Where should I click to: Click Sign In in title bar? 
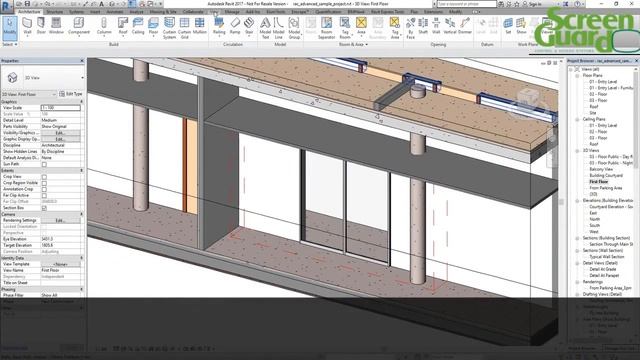coord(534,4)
